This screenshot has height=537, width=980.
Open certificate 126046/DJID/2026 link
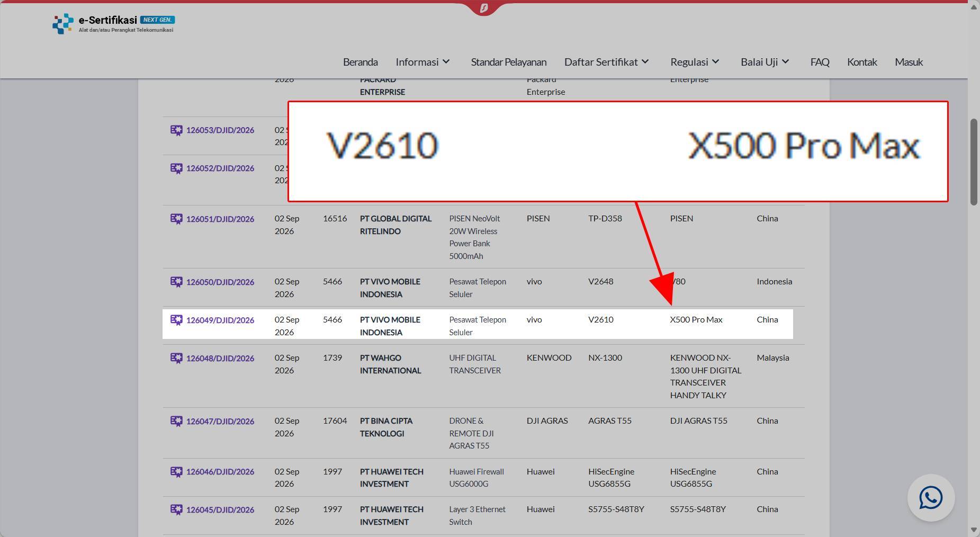pos(220,471)
